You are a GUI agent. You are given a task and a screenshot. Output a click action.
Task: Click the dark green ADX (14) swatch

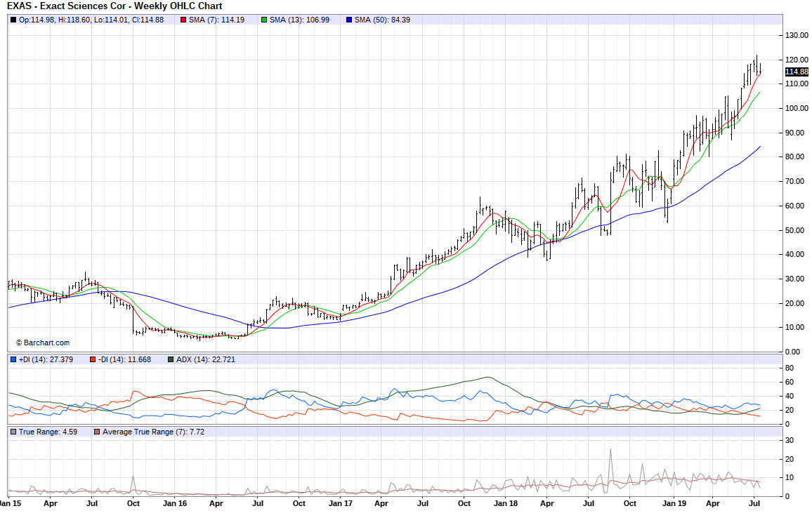pyautogui.click(x=171, y=359)
